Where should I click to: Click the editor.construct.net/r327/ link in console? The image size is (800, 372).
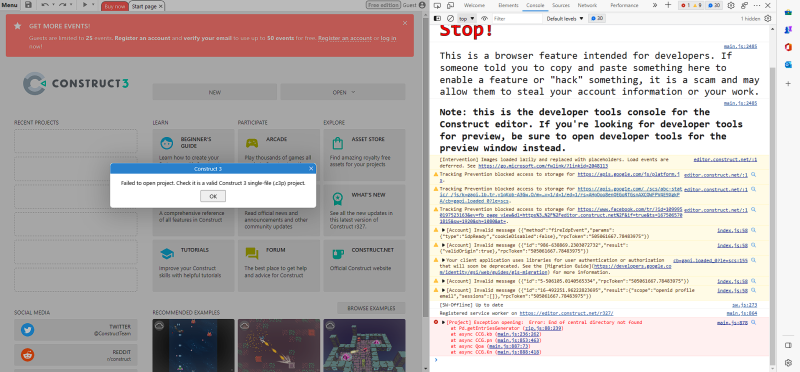tap(566, 313)
